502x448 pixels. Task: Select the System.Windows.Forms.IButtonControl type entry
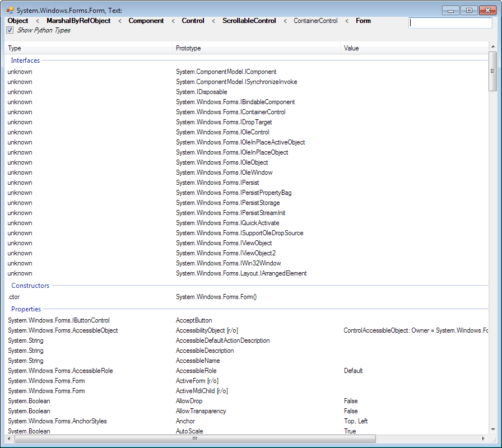click(59, 320)
